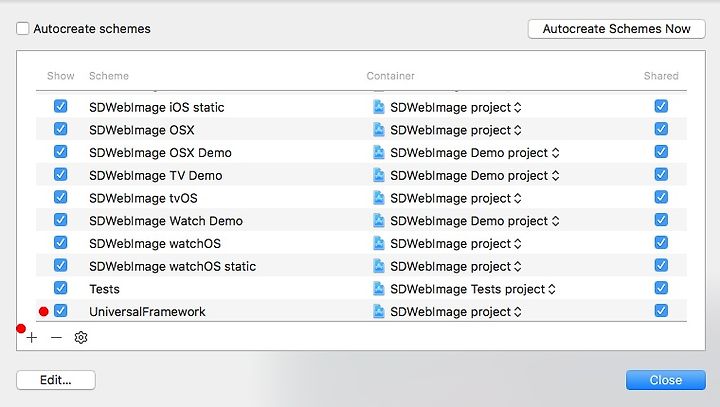Select the UniversalFramework scheme name
Viewport: 720px width, 407px height.
tap(147, 311)
